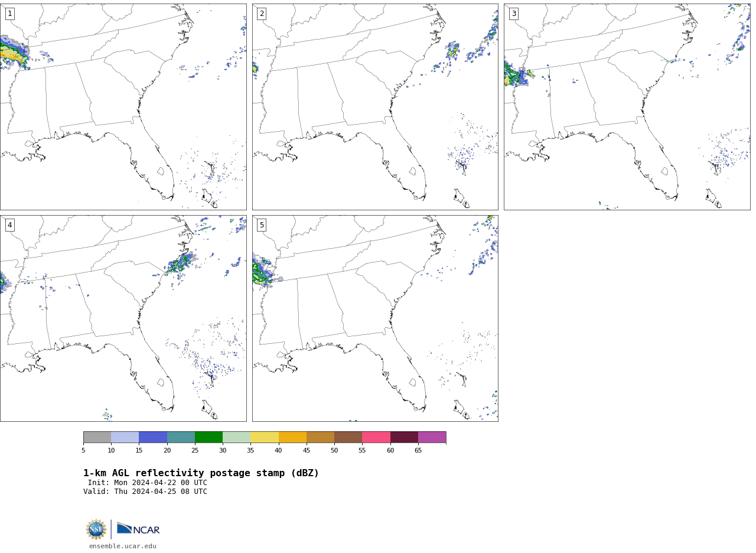The image size is (756, 553).
Task: Select the purple 65+ dBZ swatch
Action: click(x=432, y=437)
